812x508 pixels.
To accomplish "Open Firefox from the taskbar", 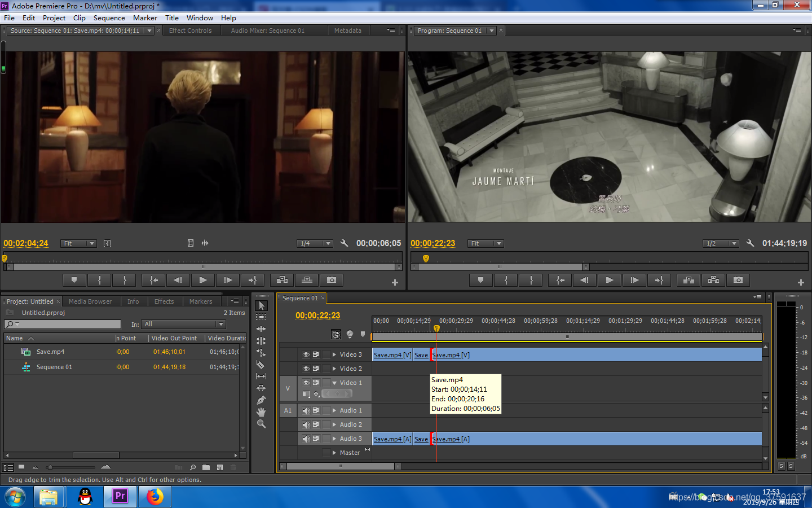I will pyautogui.click(x=155, y=497).
